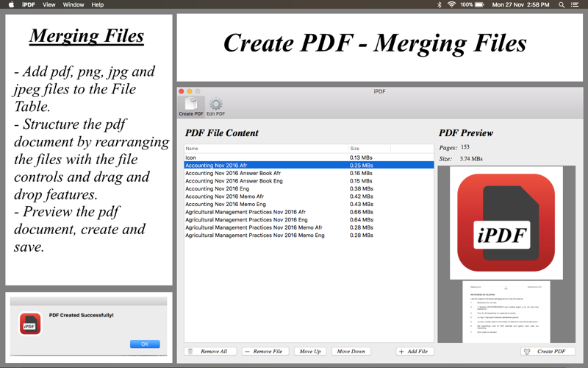This screenshot has width=588, height=368.
Task: Click the battery status icon
Action: click(x=480, y=4)
